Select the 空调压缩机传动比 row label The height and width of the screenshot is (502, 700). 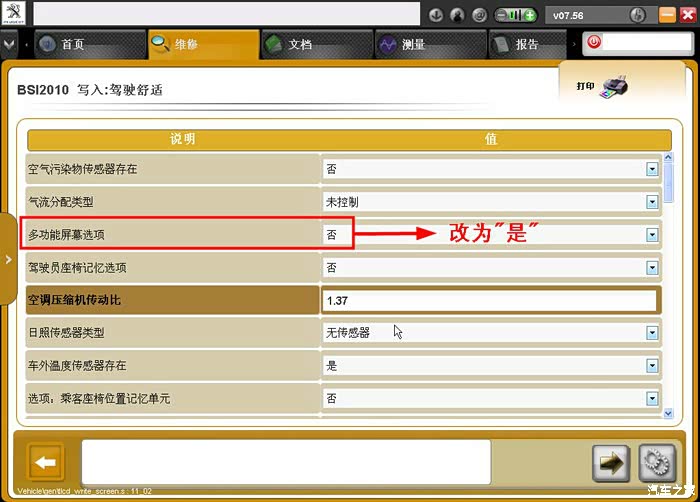click(x=74, y=300)
